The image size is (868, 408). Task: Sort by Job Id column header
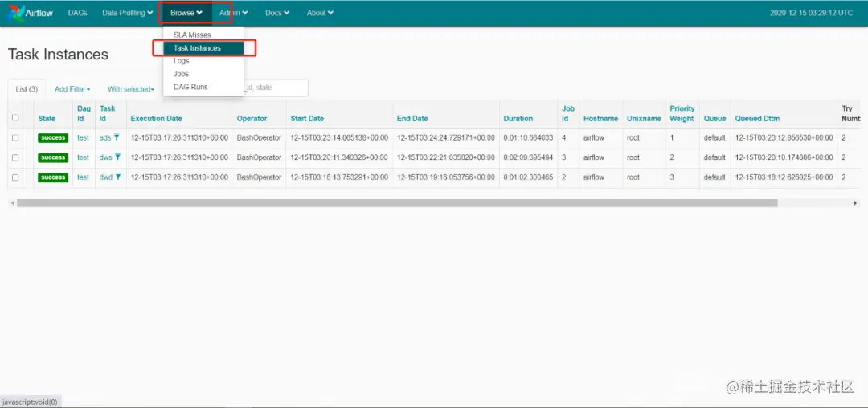click(x=568, y=113)
